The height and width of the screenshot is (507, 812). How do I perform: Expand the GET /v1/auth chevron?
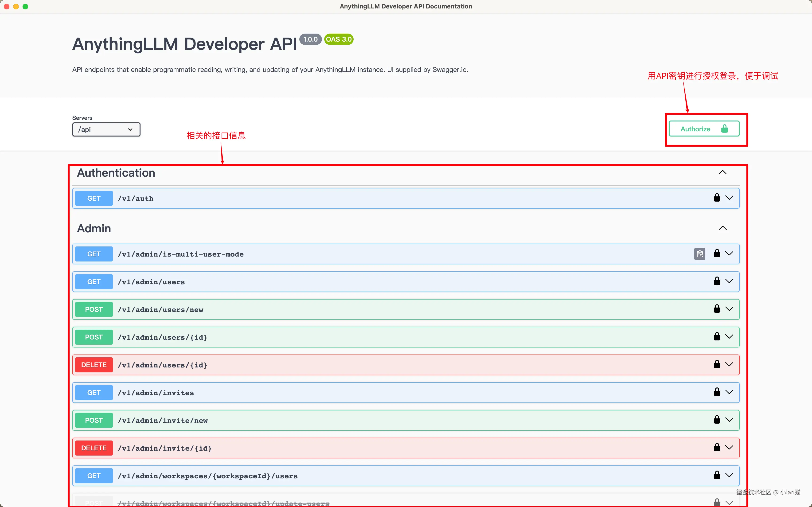[729, 198]
